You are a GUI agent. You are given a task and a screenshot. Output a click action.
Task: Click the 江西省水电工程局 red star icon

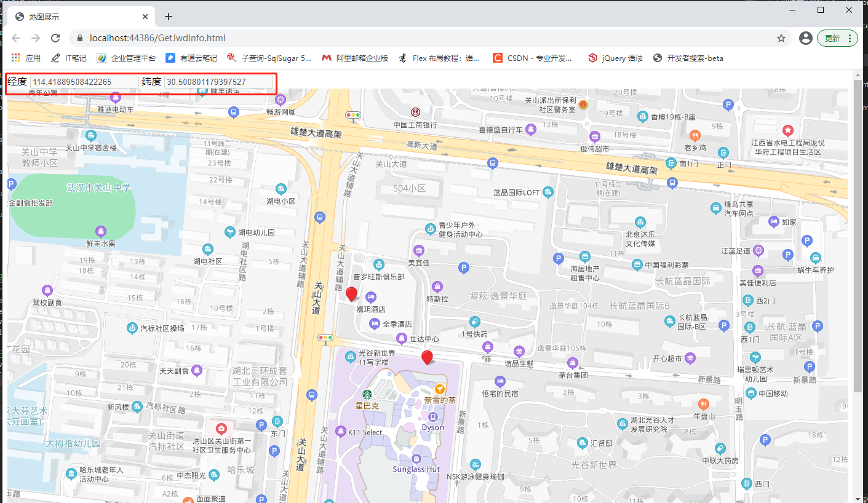point(787,130)
